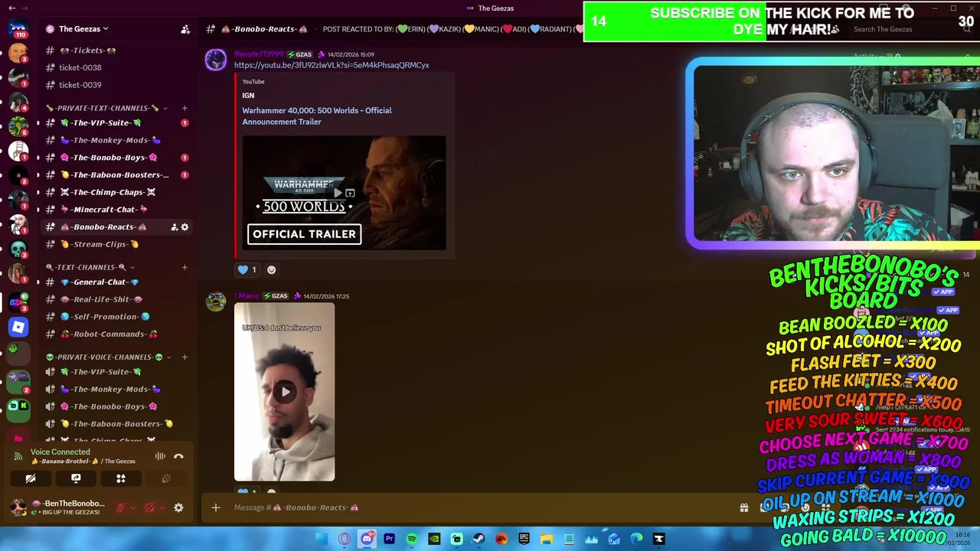Open the soundboard in voice panel
Viewport: 980px width, 551px height.
tap(166, 478)
